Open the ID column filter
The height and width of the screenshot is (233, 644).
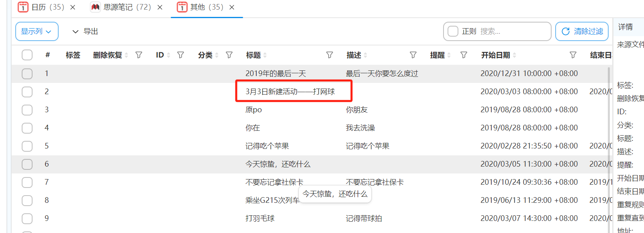pos(181,55)
